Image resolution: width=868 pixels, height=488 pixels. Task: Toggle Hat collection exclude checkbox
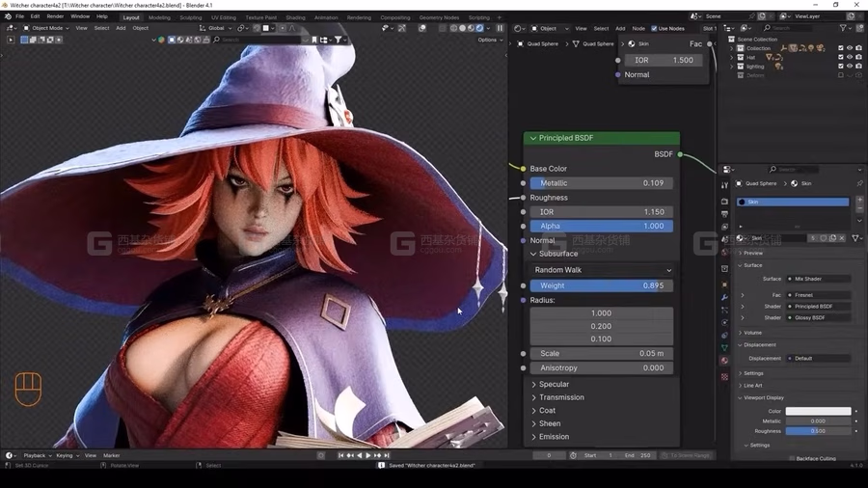tap(841, 57)
